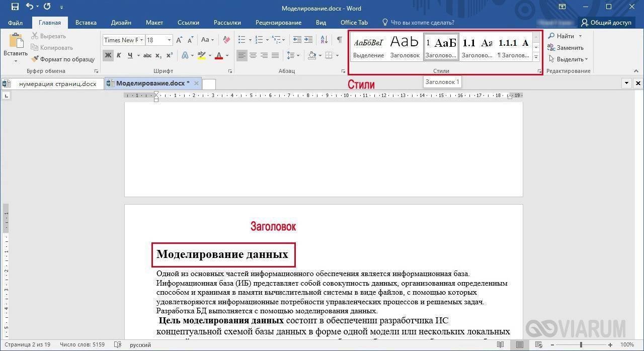Open the Вставка ribbon tab
The height and width of the screenshot is (351, 644).
pos(86,23)
